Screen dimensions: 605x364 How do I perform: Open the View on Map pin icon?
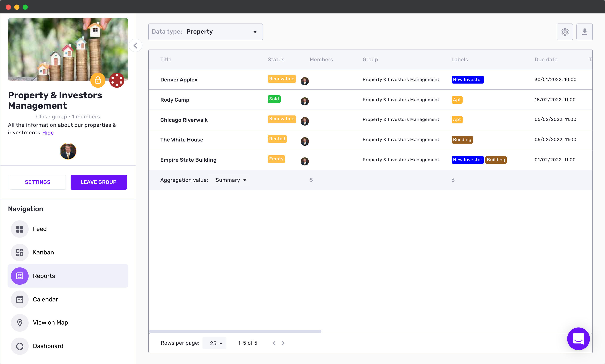(20, 323)
